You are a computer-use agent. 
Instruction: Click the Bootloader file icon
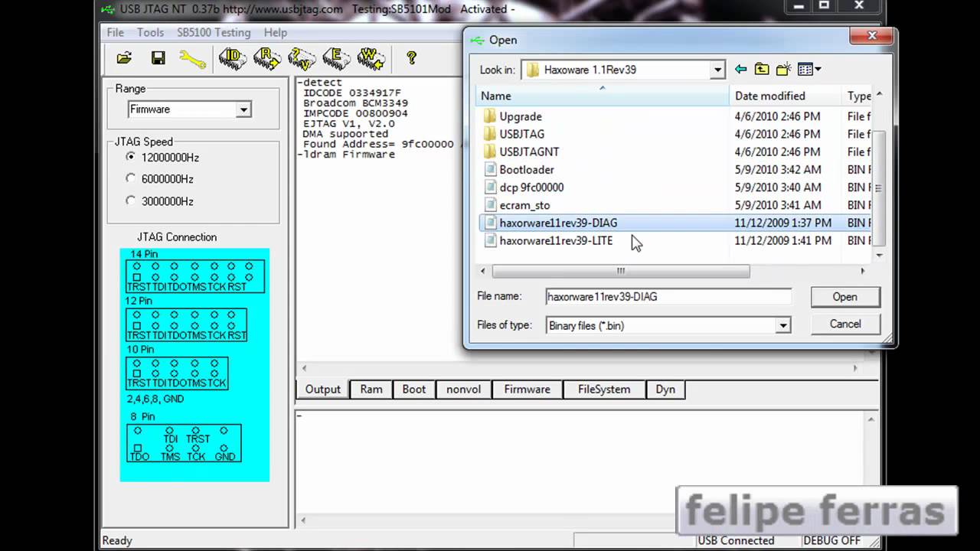491,169
